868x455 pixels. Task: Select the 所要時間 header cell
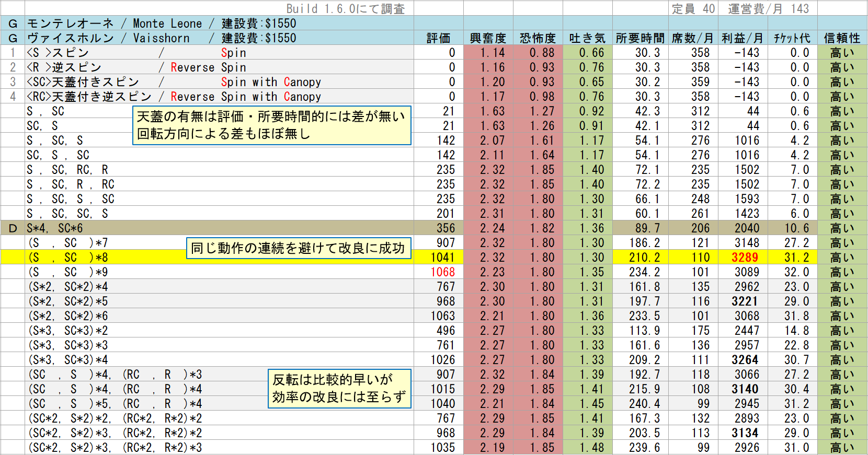pyautogui.click(x=640, y=38)
